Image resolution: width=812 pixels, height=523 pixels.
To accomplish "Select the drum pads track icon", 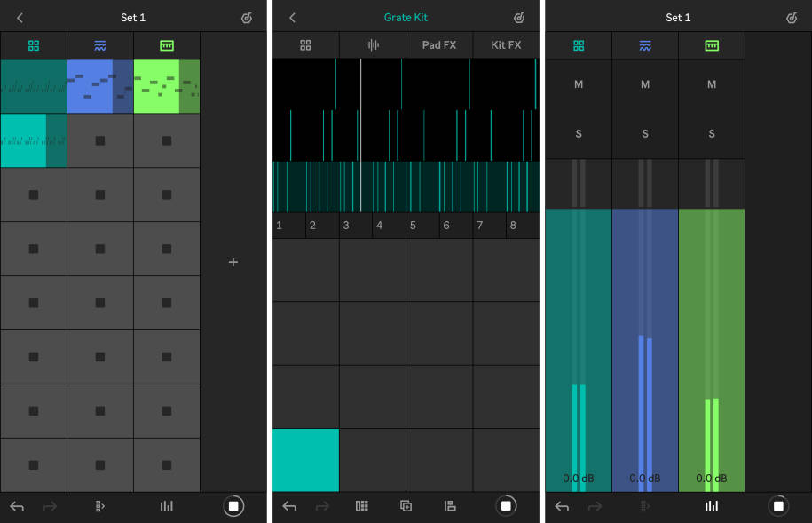I will (33, 44).
